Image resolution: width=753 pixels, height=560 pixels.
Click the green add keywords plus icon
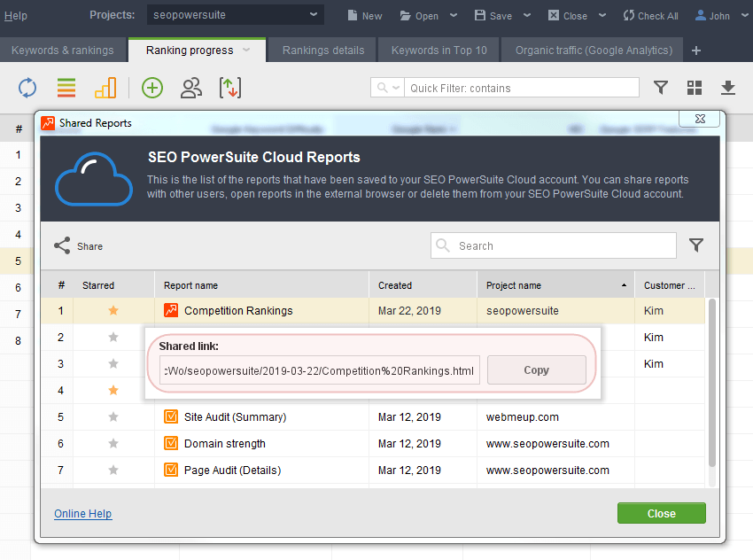tap(152, 88)
